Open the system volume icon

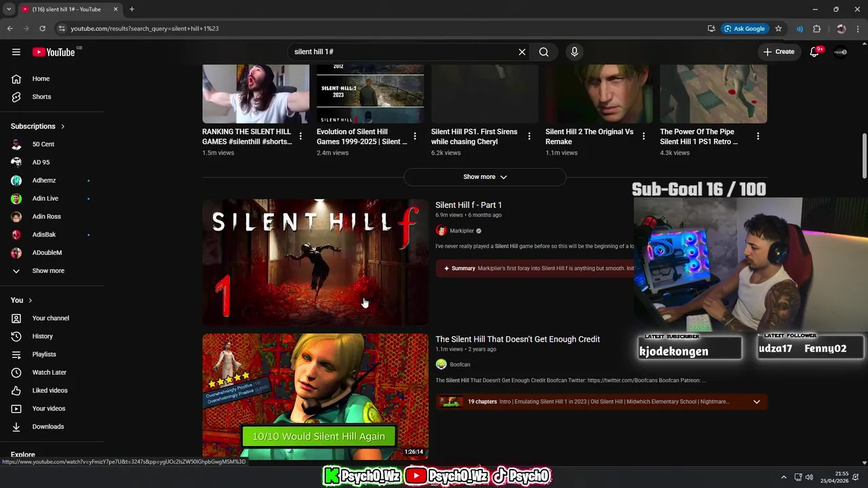[x=809, y=477]
